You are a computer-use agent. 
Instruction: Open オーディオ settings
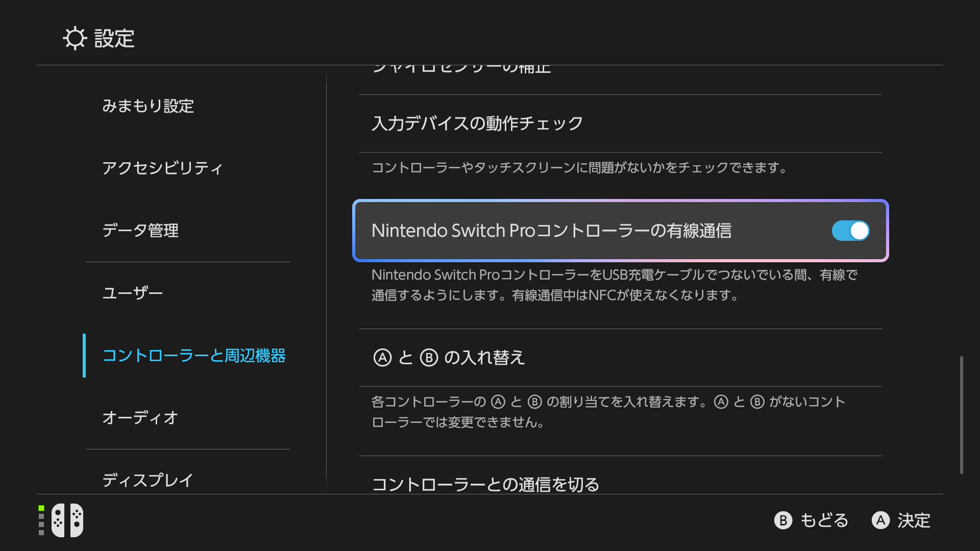pyautogui.click(x=140, y=418)
